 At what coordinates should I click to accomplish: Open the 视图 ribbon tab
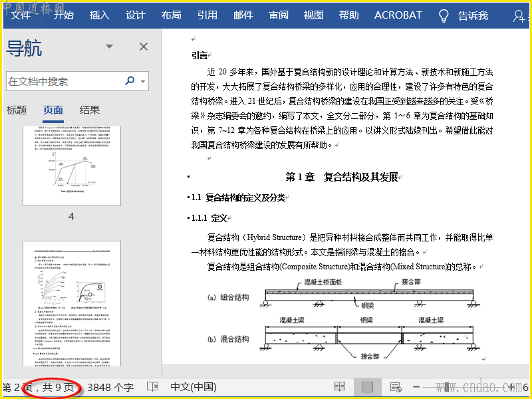[313, 15]
